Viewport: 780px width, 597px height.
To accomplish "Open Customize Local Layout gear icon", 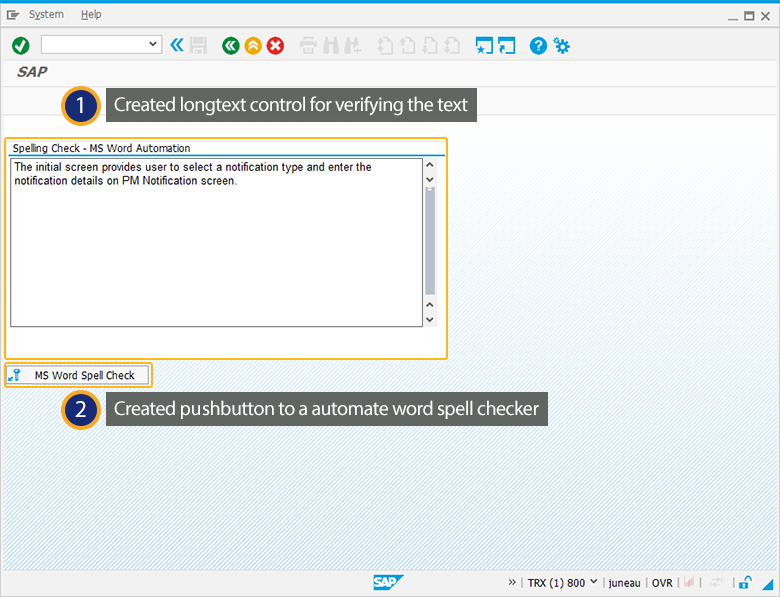I will click(562, 46).
